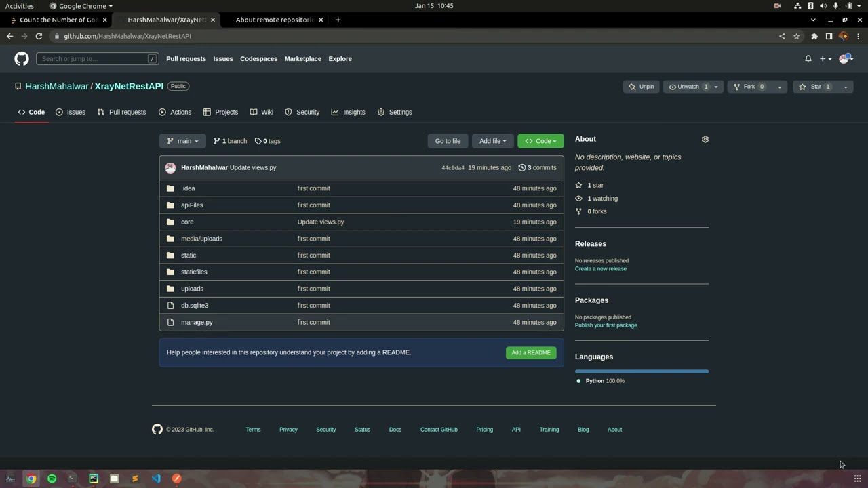Go back in Chrome
The image size is (868, 488).
(9, 36)
